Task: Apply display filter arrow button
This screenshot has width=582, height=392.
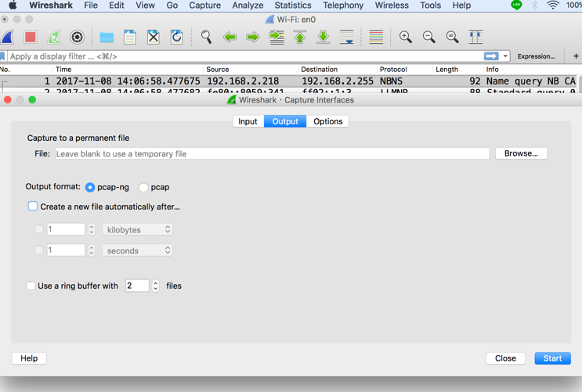Action: pos(491,56)
